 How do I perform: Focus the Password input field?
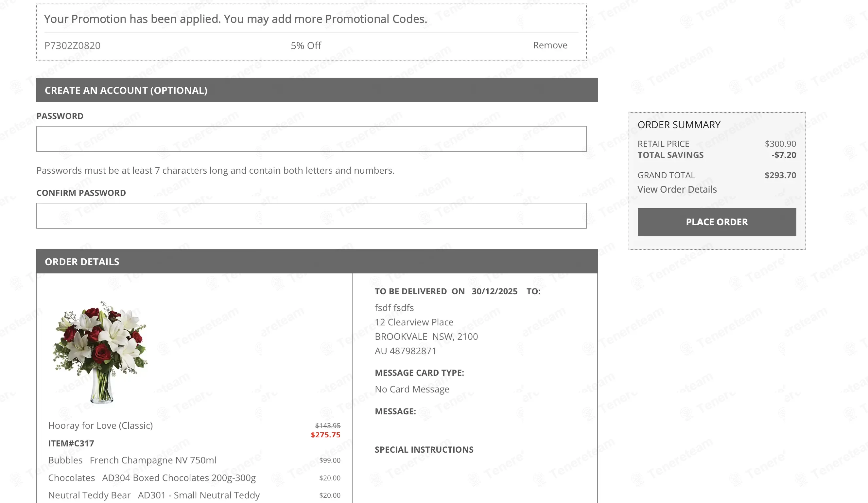pos(311,139)
